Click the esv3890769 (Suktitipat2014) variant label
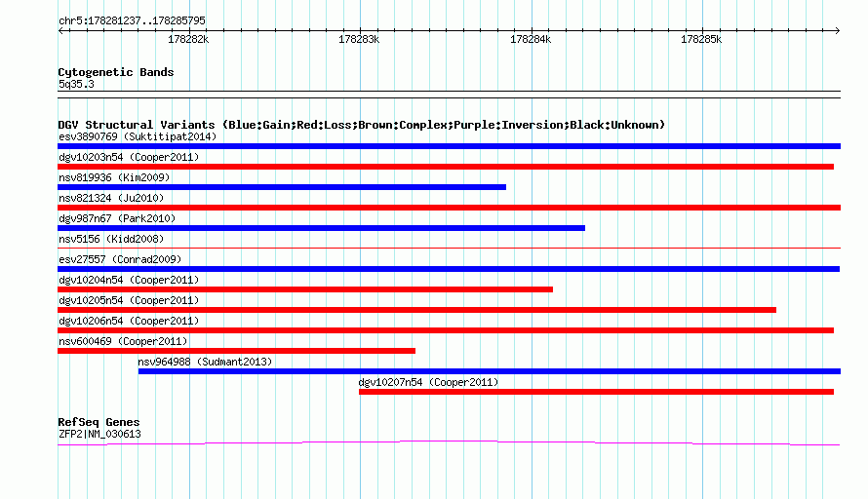The image size is (868, 499). 138,136
